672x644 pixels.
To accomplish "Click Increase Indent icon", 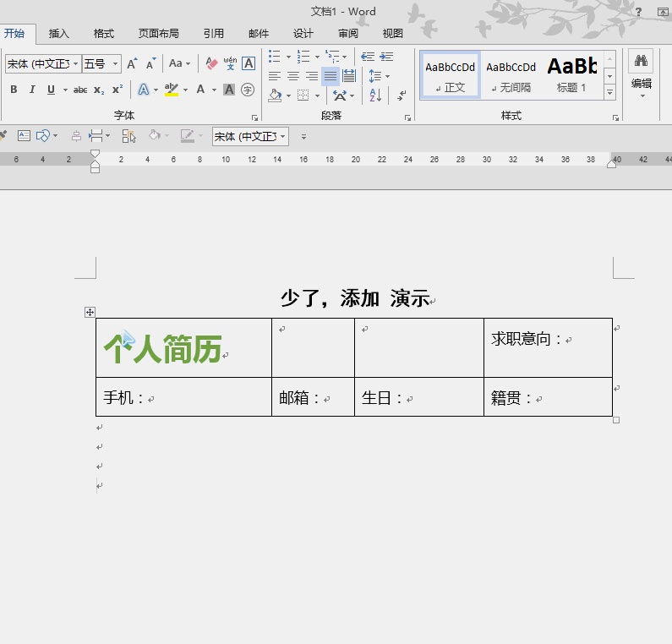I will pyautogui.click(x=386, y=57).
